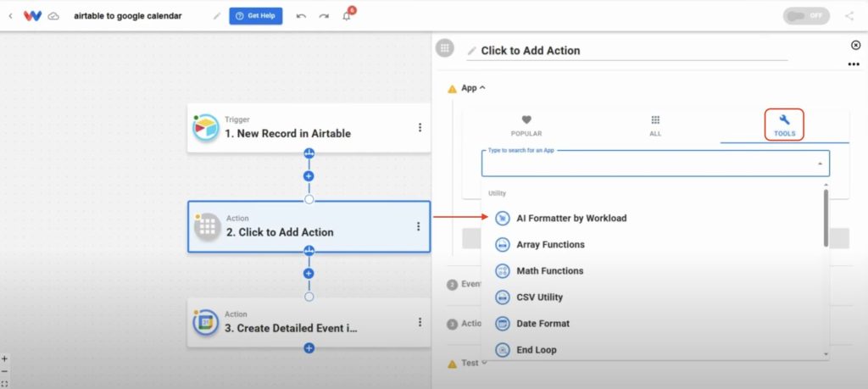The width and height of the screenshot is (868, 389).
Task: Zoom out the canvas
Action: tap(4, 370)
